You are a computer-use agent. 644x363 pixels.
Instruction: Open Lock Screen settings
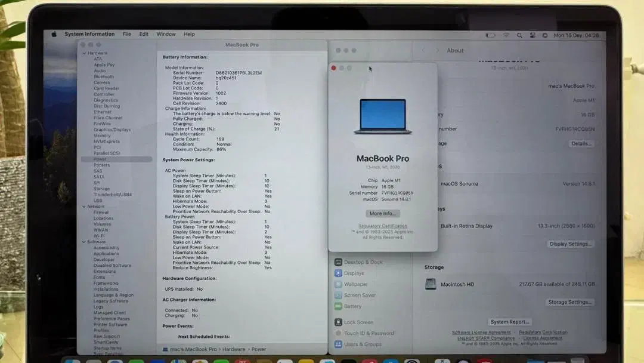coord(358,321)
